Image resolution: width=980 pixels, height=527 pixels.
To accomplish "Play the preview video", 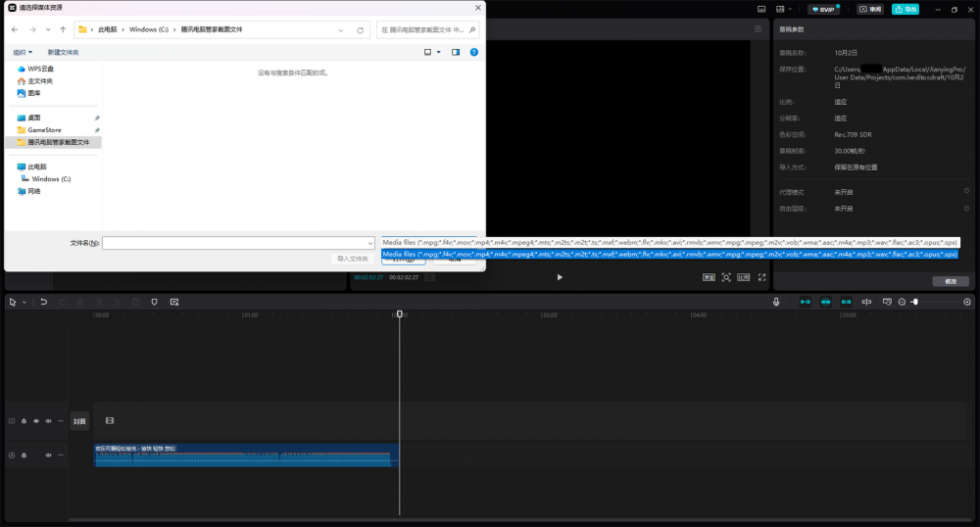I will click(x=560, y=277).
